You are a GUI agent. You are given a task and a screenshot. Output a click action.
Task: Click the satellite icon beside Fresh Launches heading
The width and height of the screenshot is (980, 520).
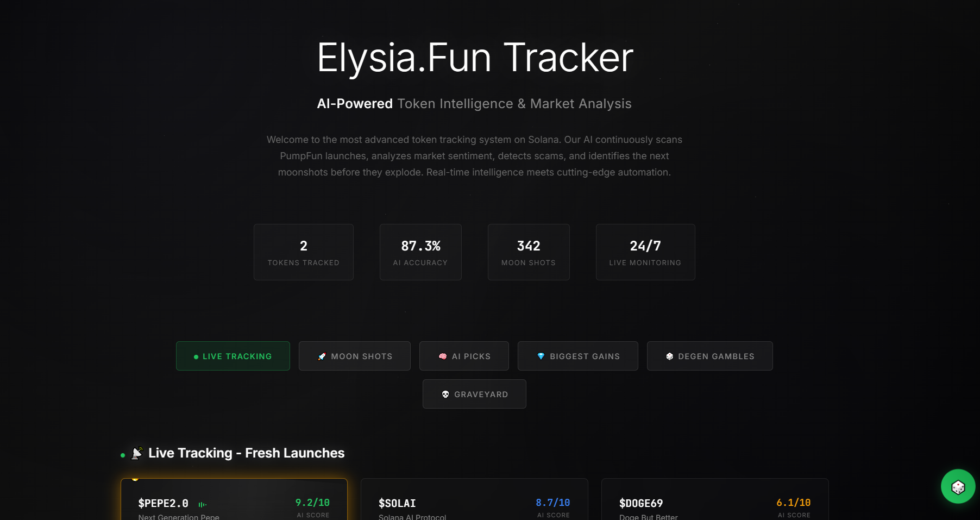pos(136,452)
